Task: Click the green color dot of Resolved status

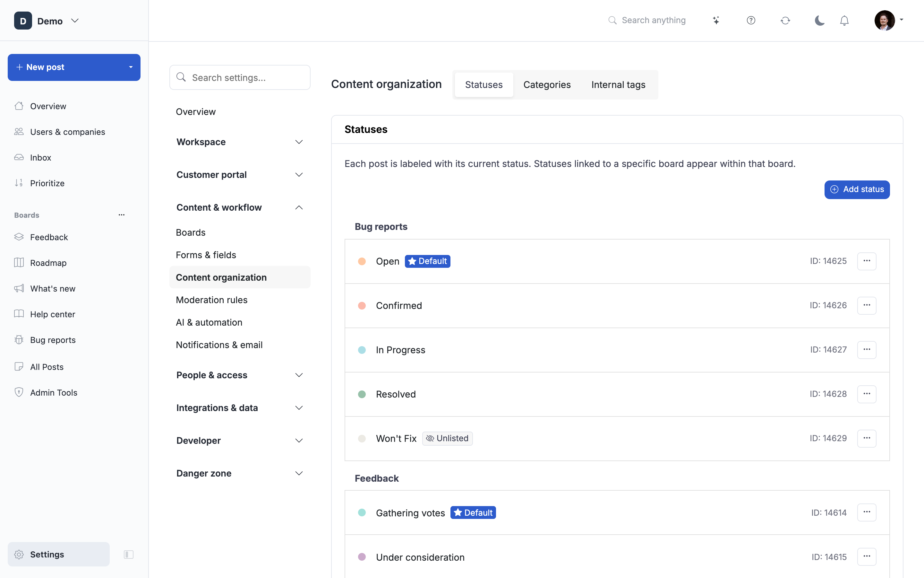Action: 362,394
